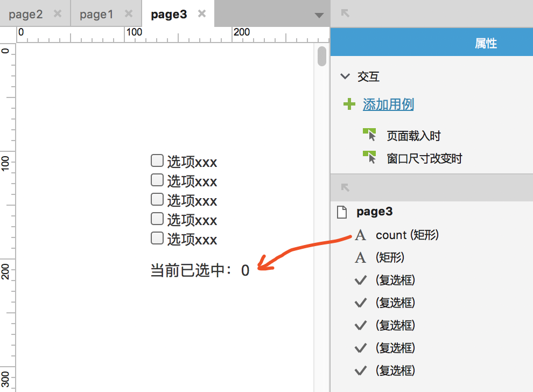The image size is (533, 392).
Task: Select the unnamed (矩形) outline item
Action: point(390,257)
